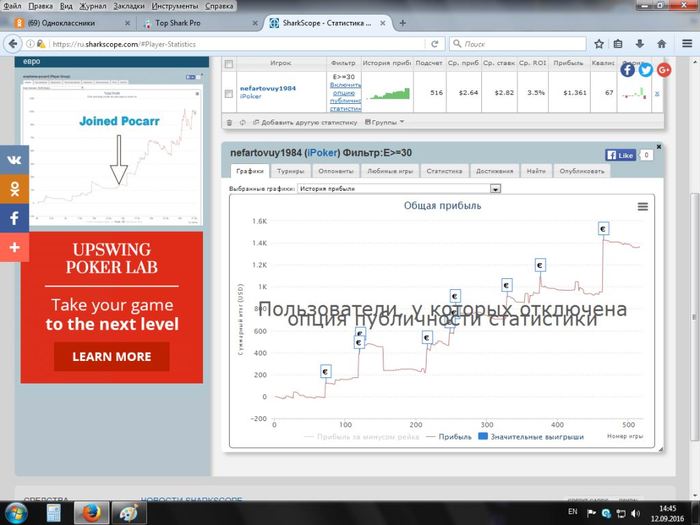This screenshot has width=700, height=525.
Task: Open the 'Журнал' menu
Action: click(x=93, y=6)
